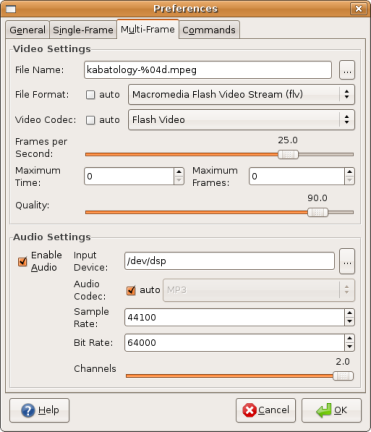Switch to the Single-Frame tab
Screen dimensions: 371x432
click(x=83, y=30)
